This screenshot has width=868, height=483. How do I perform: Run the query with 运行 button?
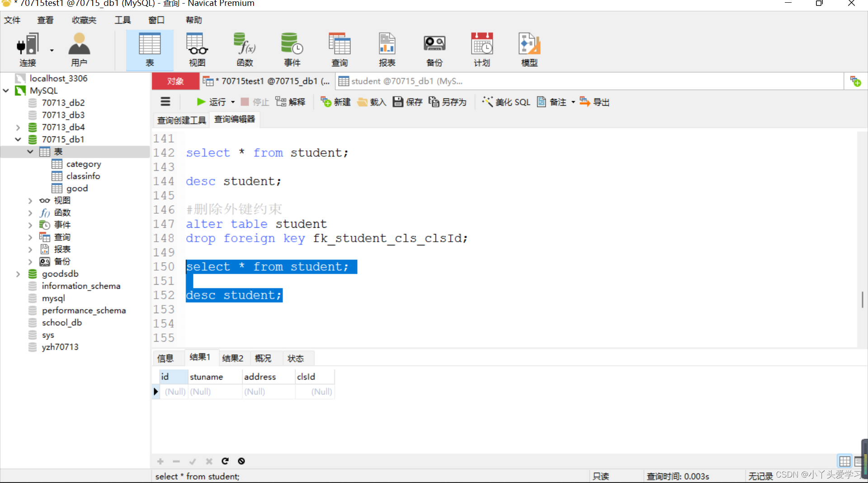(x=211, y=102)
